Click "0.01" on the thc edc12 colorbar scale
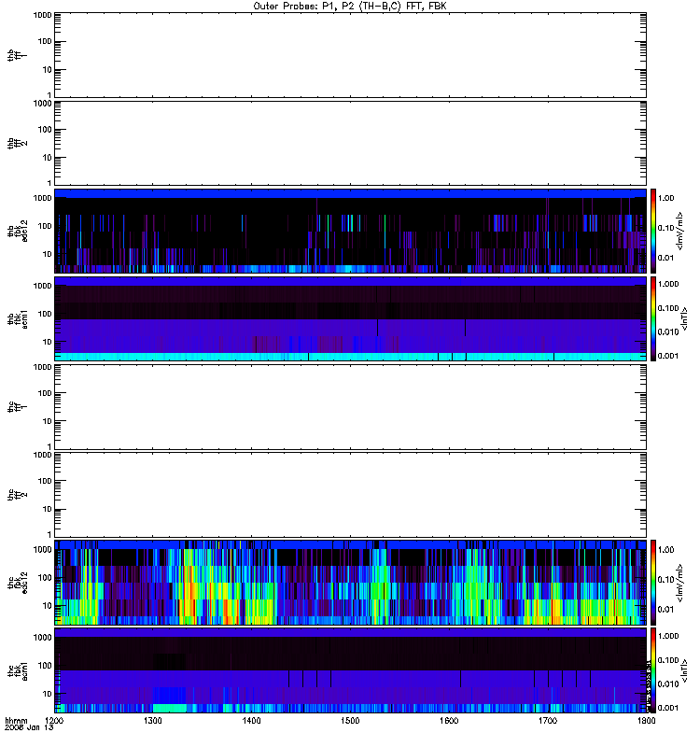The height and width of the screenshot is (747, 700). [665, 610]
